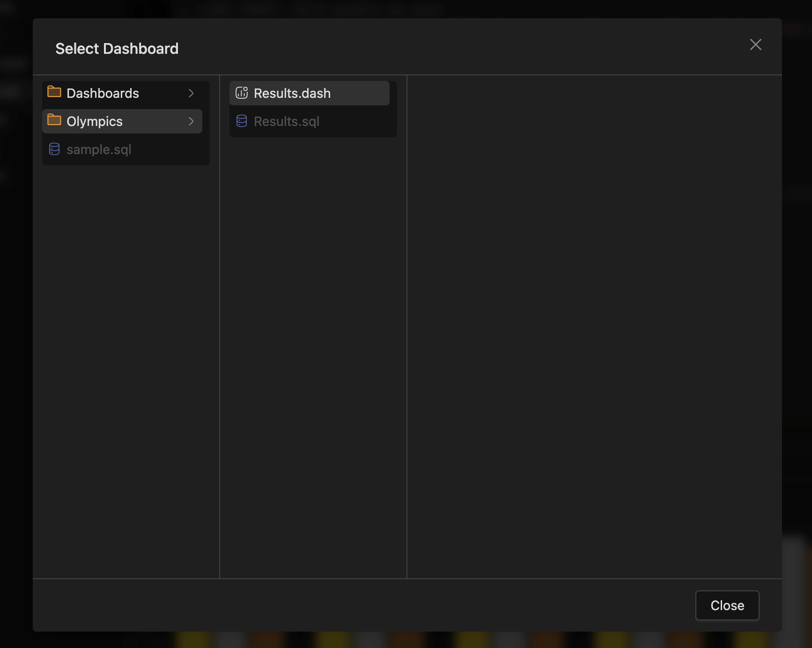Choose the Results.dash file name

point(292,93)
